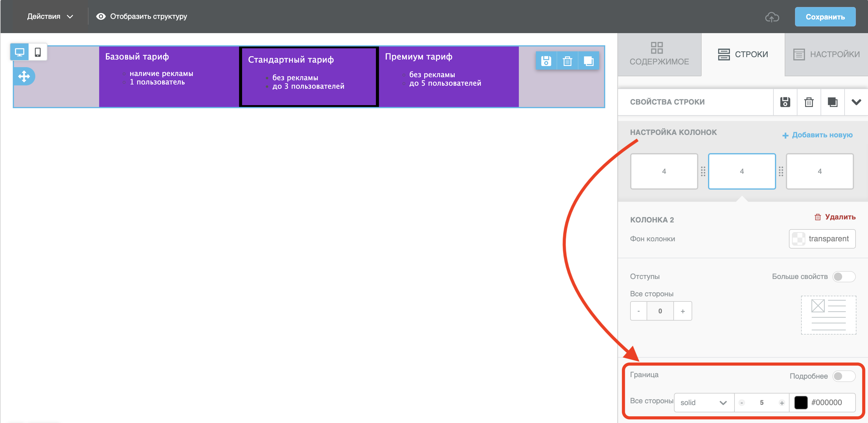This screenshot has height=423, width=868.
Task: Click the padding layout preview thumbnail
Action: pyautogui.click(x=828, y=315)
